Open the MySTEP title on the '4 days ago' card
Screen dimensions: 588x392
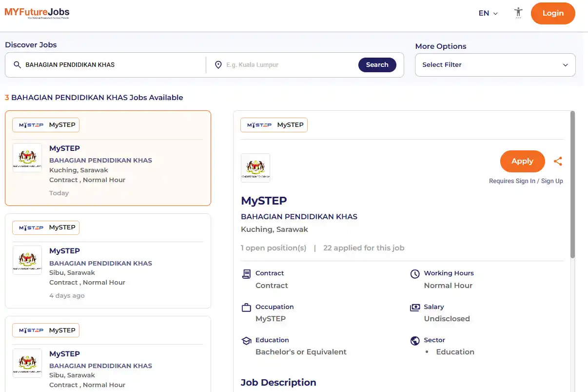(x=64, y=251)
